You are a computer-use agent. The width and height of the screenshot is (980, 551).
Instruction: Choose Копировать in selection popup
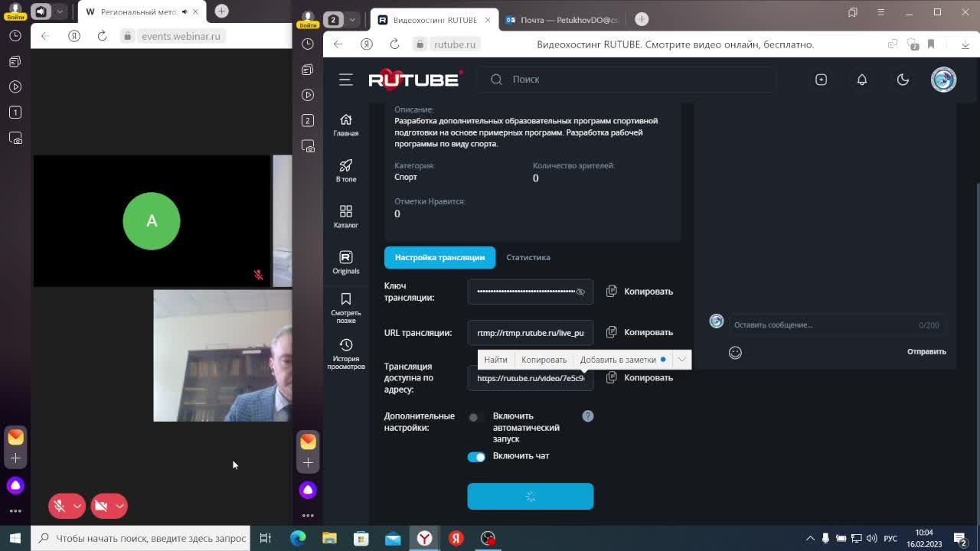click(x=544, y=360)
